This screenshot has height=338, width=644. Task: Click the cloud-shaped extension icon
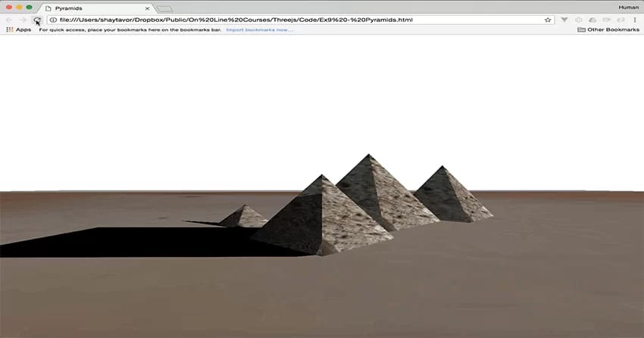click(x=592, y=20)
